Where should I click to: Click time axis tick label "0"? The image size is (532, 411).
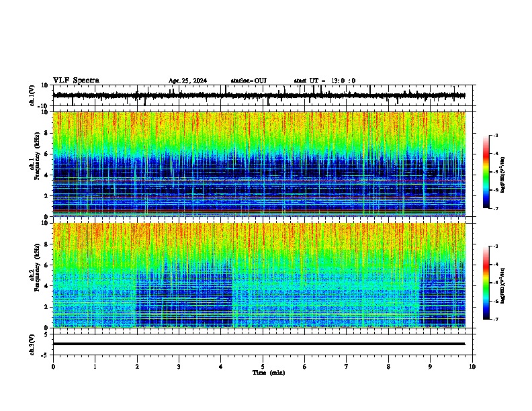53,367
